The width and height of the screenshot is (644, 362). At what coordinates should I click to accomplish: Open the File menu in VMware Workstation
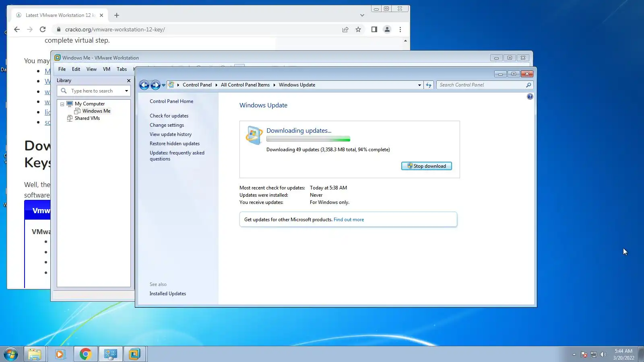62,69
